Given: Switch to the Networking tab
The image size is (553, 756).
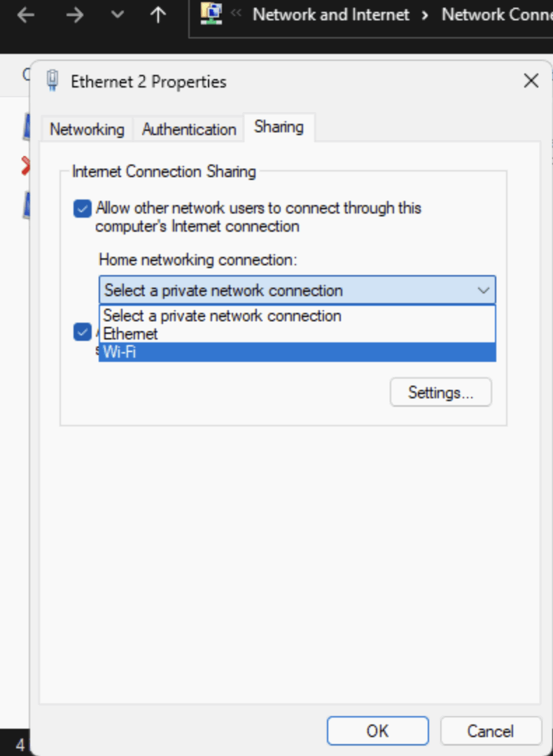Looking at the screenshot, I should [x=87, y=129].
